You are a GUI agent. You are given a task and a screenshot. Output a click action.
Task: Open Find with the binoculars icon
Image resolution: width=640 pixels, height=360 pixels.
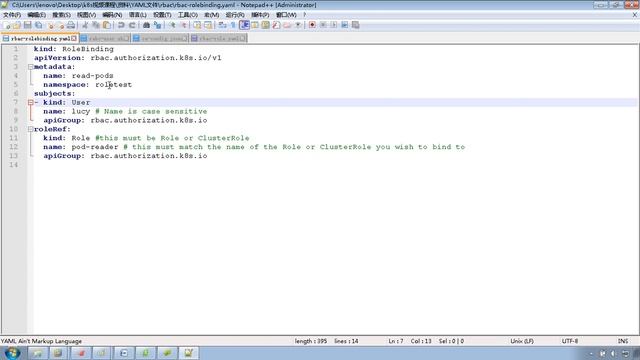(x=147, y=25)
